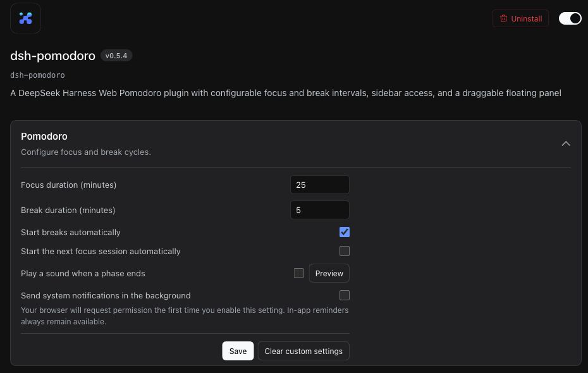The height and width of the screenshot is (373, 588).
Task: Click the v0.5.4 version badge
Action: click(x=116, y=56)
